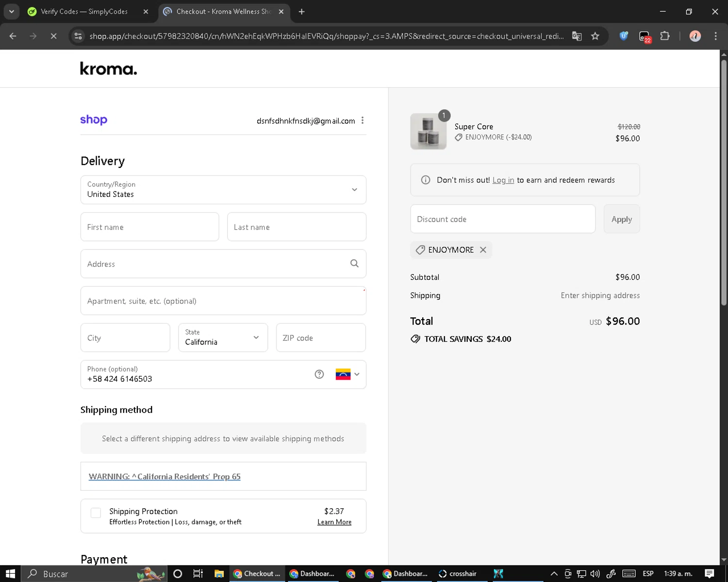Click the ZIP code field
This screenshot has width=728, height=582.
coord(321,338)
